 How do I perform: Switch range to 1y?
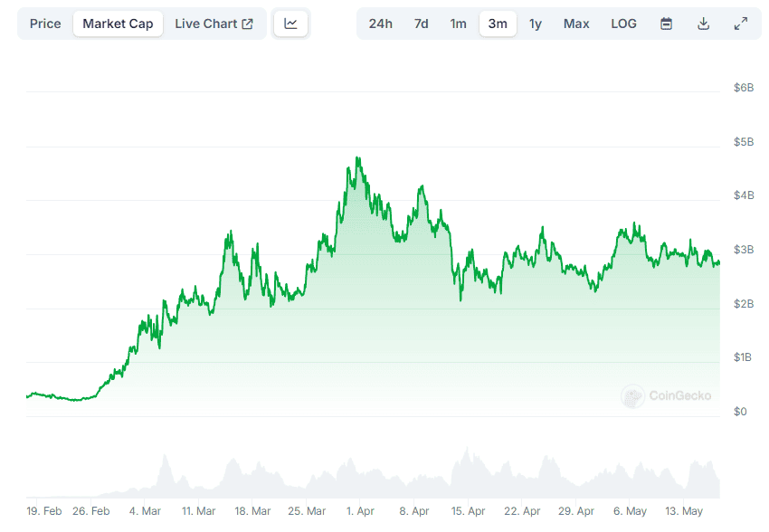536,24
